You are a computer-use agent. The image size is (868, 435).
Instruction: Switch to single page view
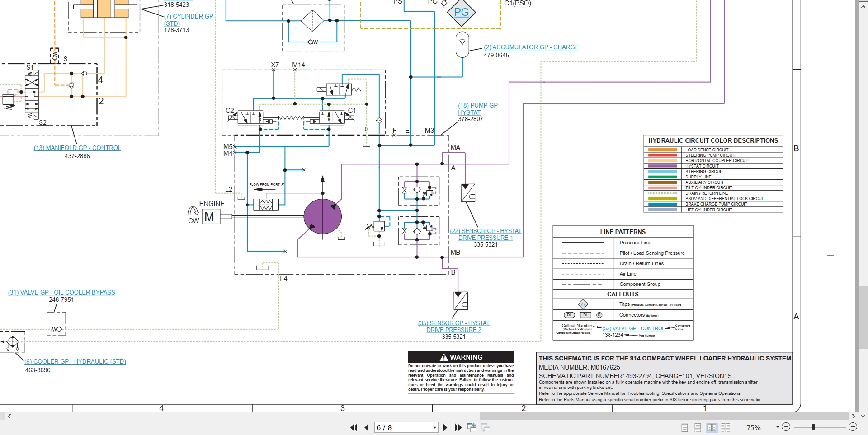685,427
